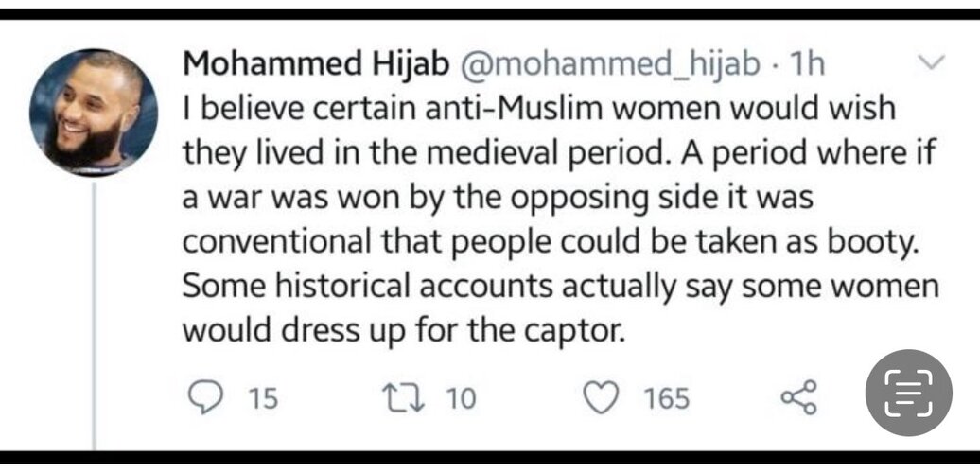This screenshot has height=473, width=980.
Task: Select the thread line below the avatar
Action: pyautogui.click(x=95, y=314)
